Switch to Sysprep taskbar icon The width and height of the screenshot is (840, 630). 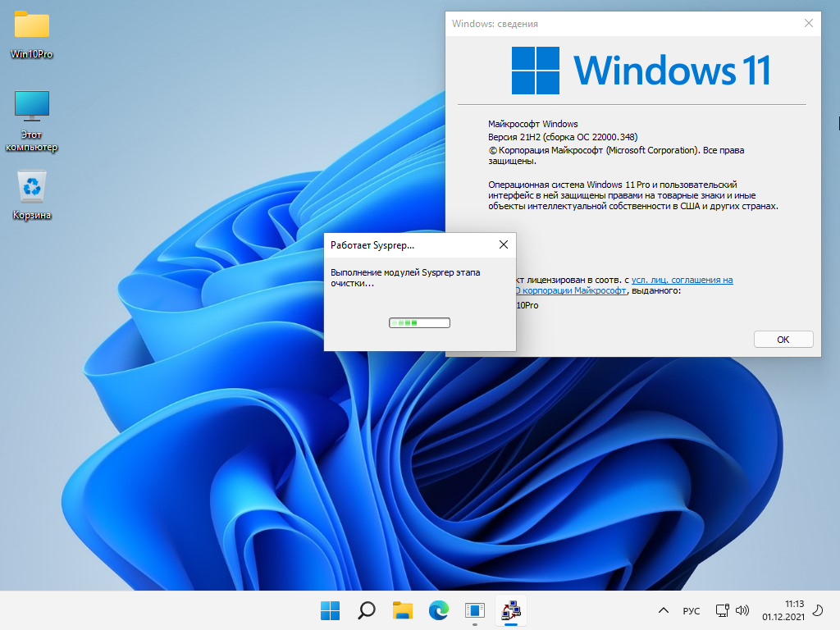[x=511, y=610]
